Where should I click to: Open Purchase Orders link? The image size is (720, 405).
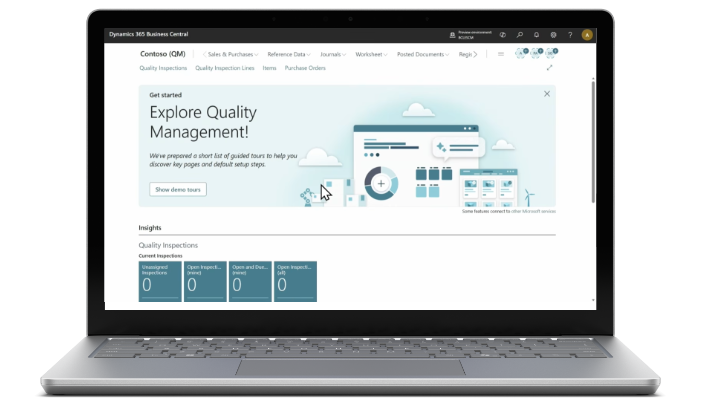(x=305, y=68)
